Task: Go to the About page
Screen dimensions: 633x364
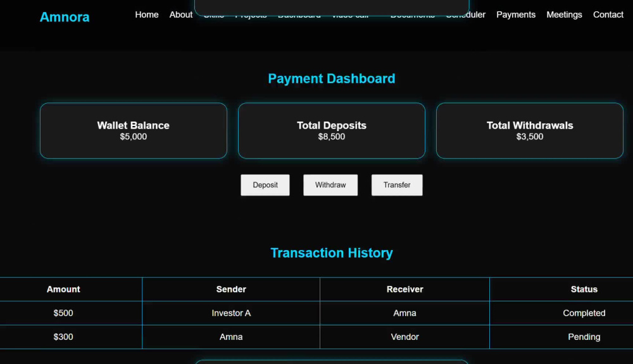Action: [x=181, y=15]
